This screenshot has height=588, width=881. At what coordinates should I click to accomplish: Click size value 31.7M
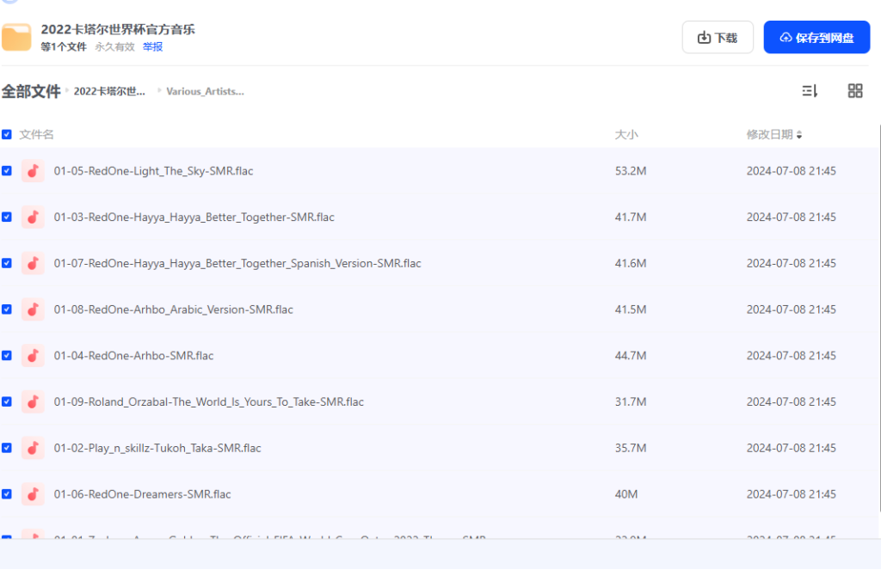pos(631,401)
